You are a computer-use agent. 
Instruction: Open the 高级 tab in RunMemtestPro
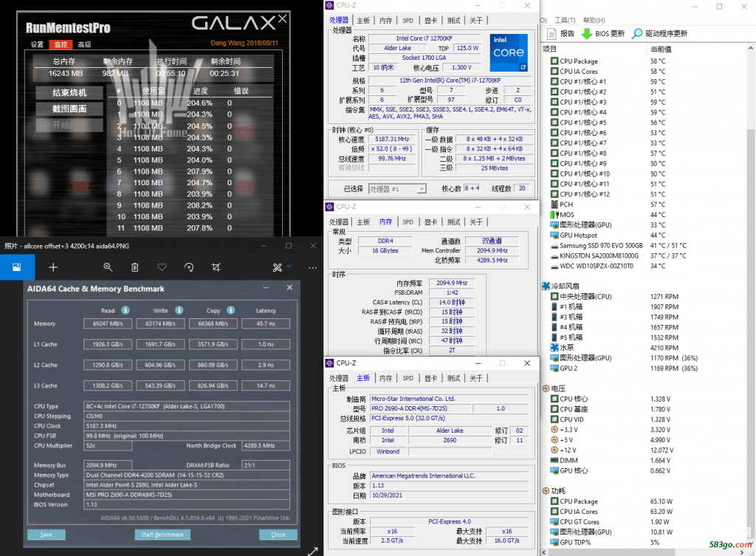click(x=84, y=44)
